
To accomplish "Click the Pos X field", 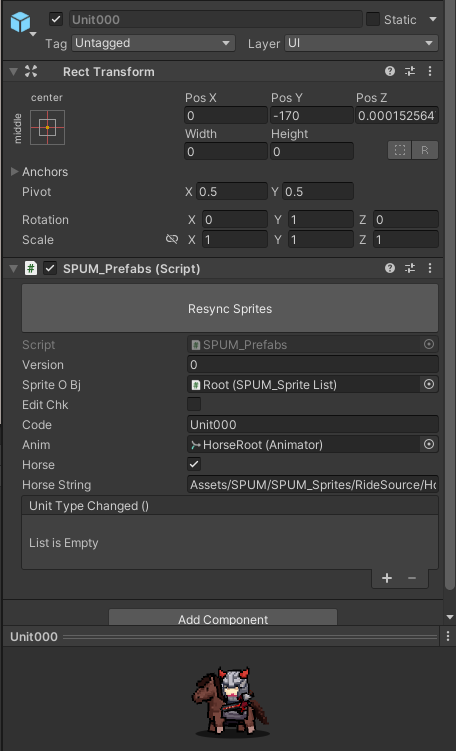I will [x=226, y=116].
